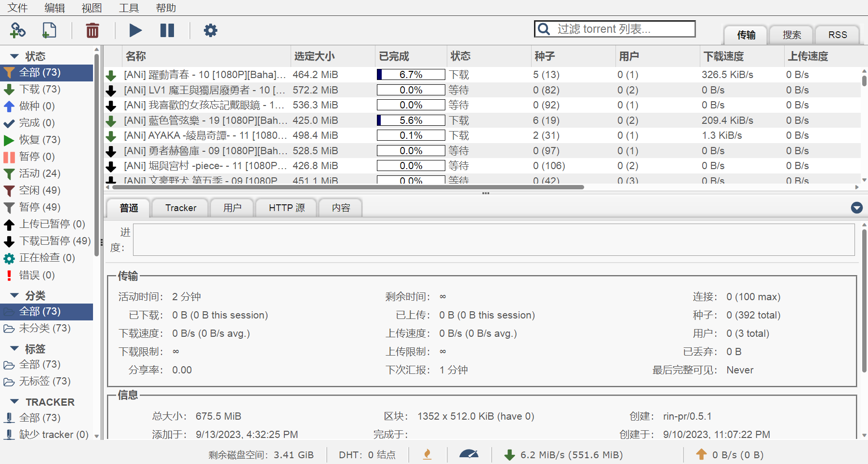This screenshot has height=464, width=868.
Task: Collapse the 状态 filter section
Action: (14, 56)
